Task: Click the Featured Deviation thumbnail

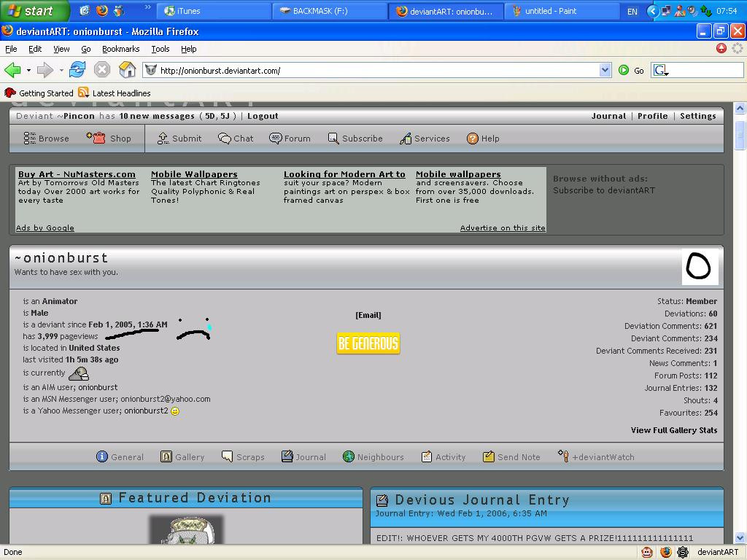Action: 186,529
